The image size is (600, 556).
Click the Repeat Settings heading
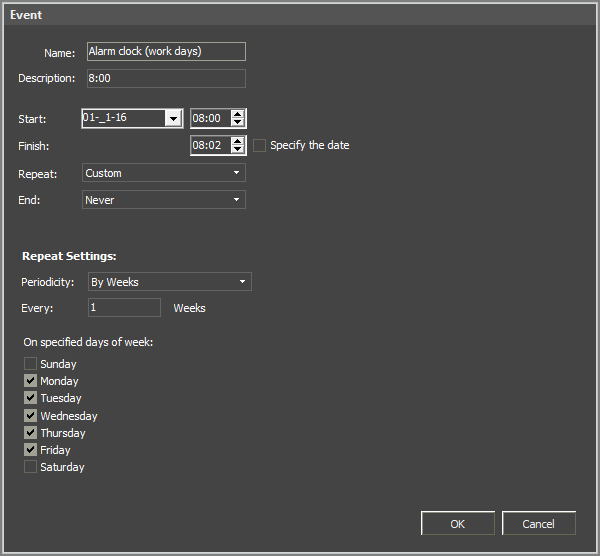click(x=69, y=256)
